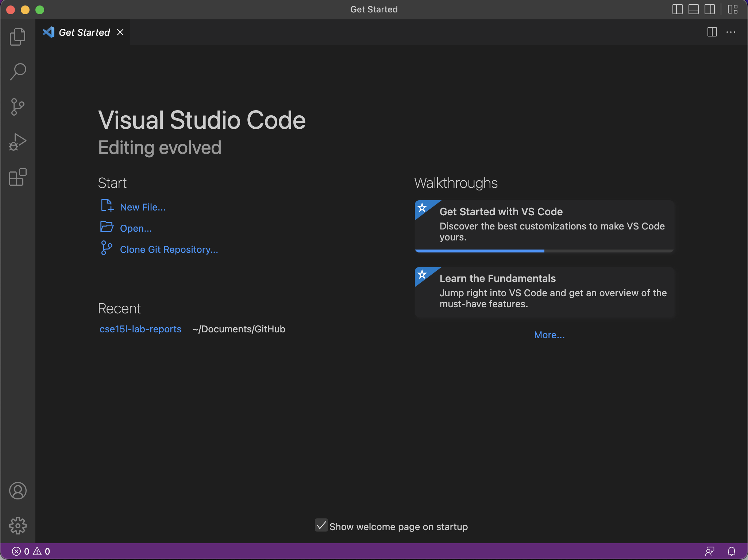Click the ~/Documents/GitHub path text
Screen dimensions: 748x560
pos(239,329)
